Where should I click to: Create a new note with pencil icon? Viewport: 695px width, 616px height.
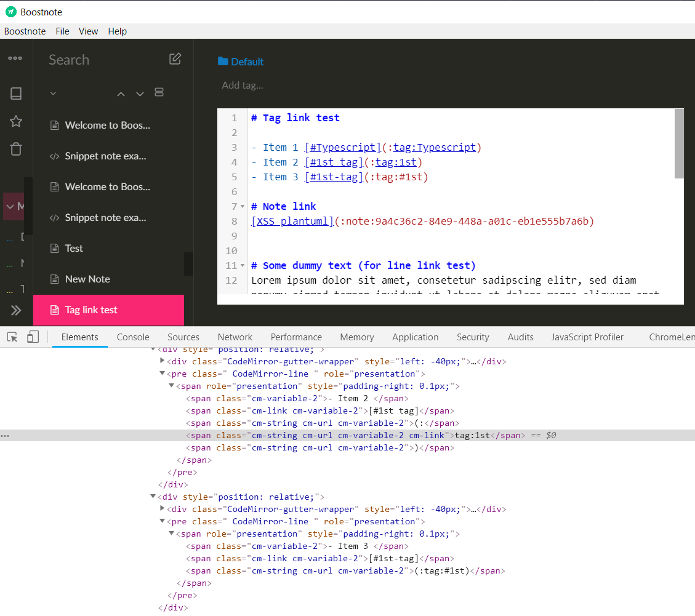(175, 59)
